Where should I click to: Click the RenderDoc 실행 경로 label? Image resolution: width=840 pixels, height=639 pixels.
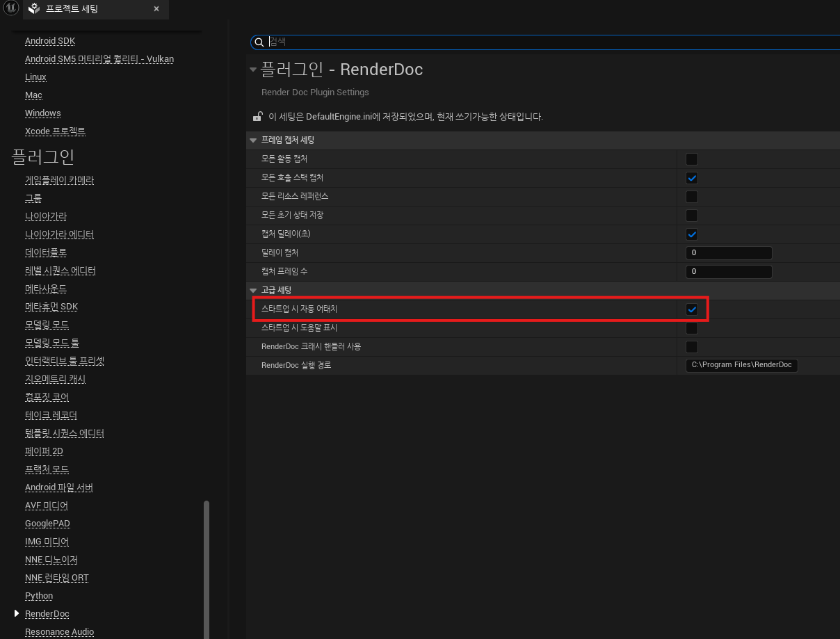click(296, 365)
